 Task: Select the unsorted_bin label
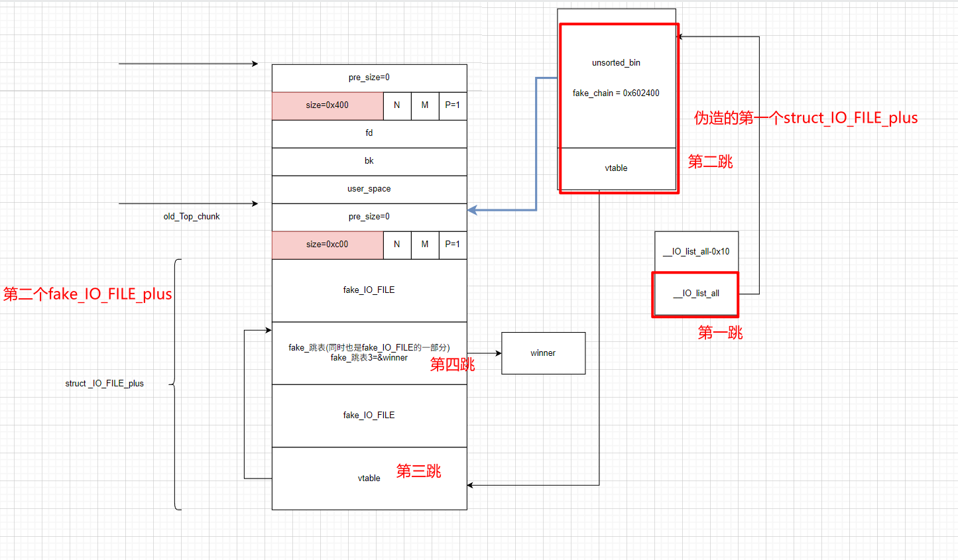coord(616,63)
